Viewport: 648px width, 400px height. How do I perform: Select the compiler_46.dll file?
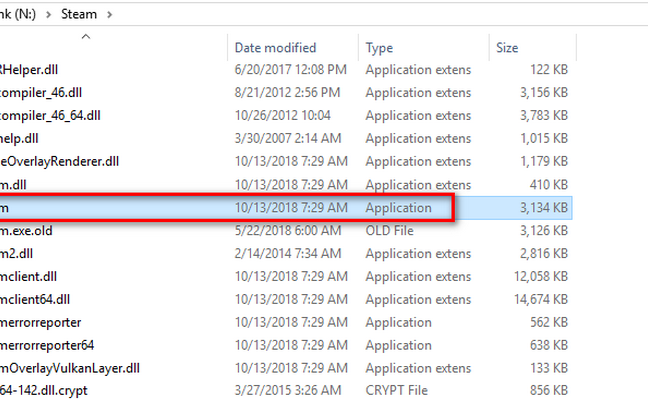(x=41, y=93)
